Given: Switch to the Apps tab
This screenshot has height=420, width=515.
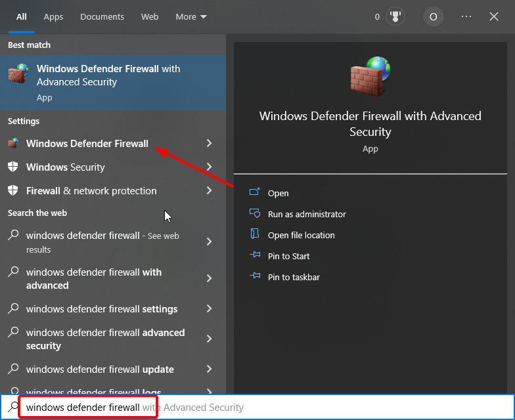Looking at the screenshot, I should pyautogui.click(x=53, y=17).
